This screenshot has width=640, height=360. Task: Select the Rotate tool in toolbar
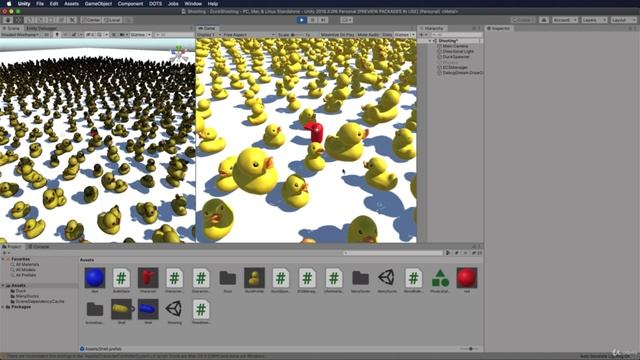tap(29, 20)
